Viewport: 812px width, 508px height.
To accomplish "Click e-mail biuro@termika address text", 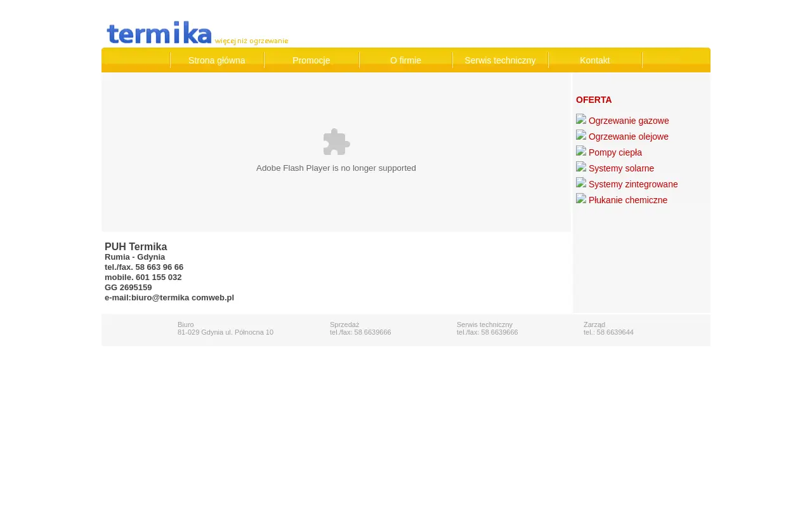I will 169,298.
